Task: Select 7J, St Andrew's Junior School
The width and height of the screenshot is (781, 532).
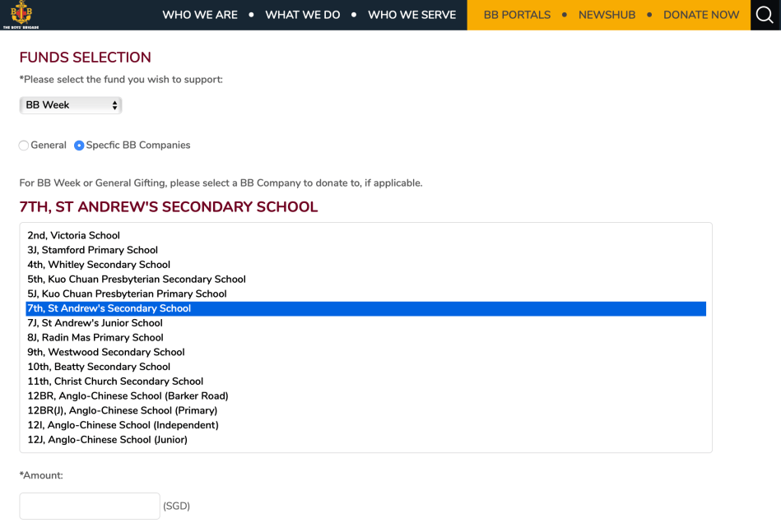Action: (95, 323)
